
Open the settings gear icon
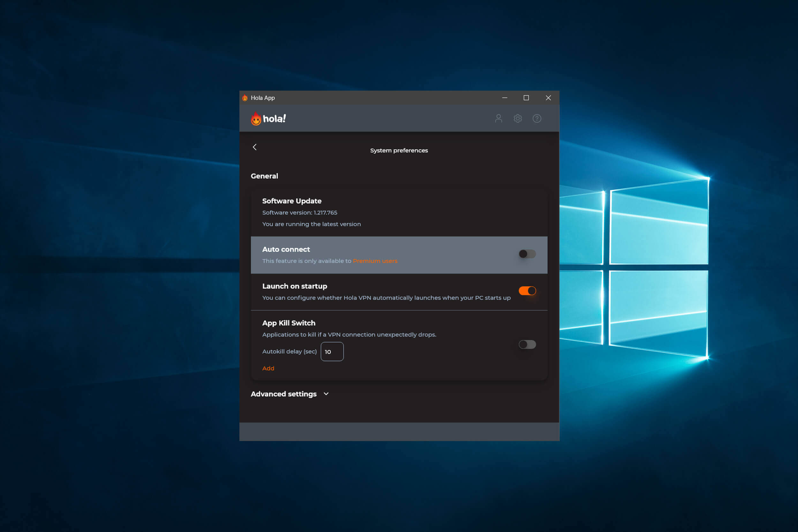(517, 119)
